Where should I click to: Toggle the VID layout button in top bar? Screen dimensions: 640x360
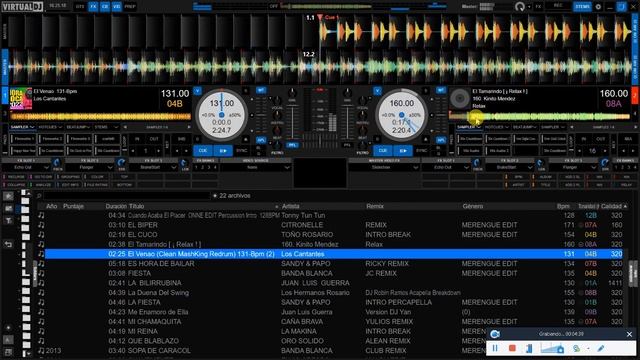tap(117, 7)
